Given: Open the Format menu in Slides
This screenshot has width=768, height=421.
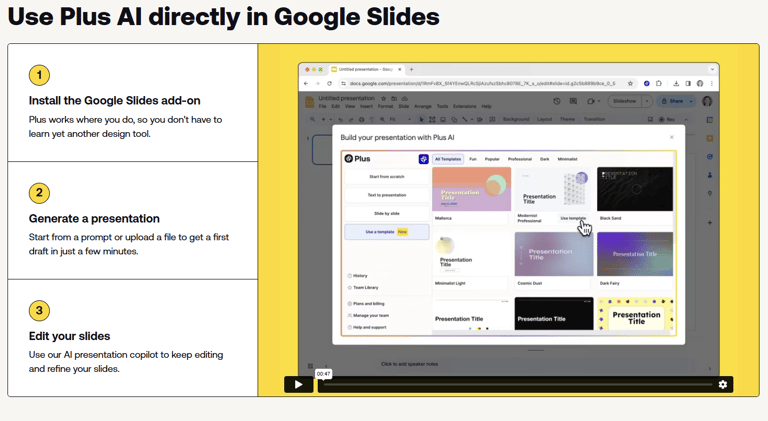Looking at the screenshot, I should click(385, 106).
